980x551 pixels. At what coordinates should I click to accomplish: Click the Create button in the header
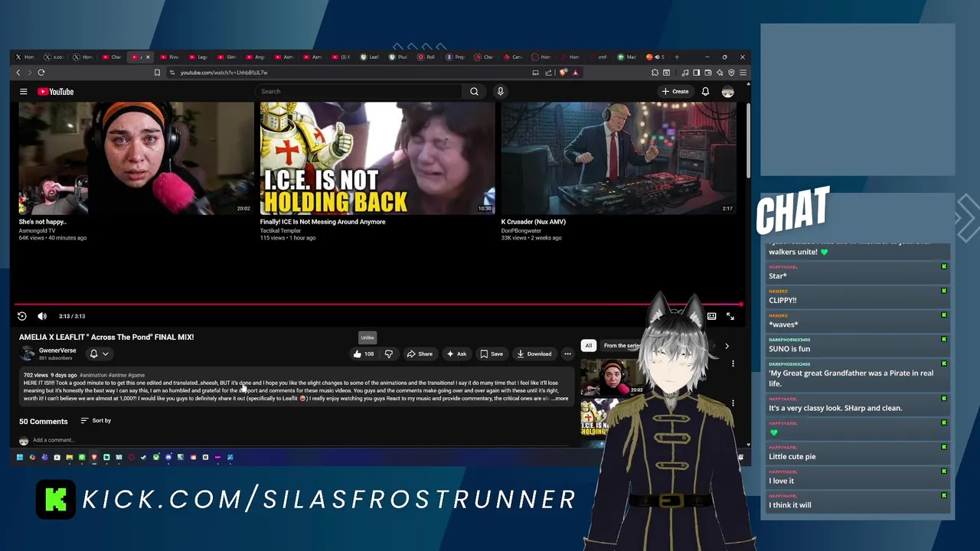pos(675,92)
